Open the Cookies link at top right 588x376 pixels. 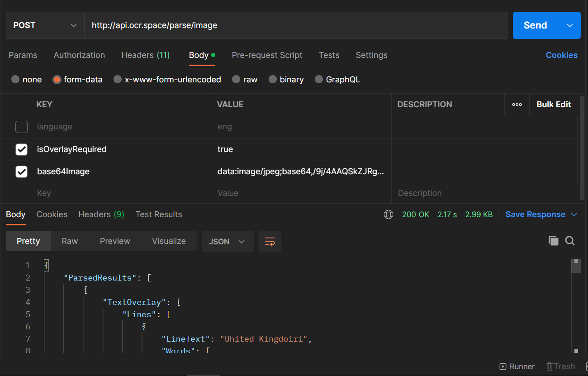(x=562, y=55)
